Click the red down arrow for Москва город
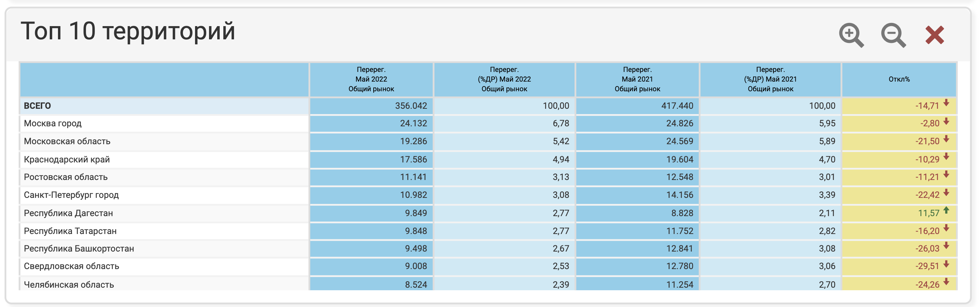980x307 pixels. tap(946, 121)
